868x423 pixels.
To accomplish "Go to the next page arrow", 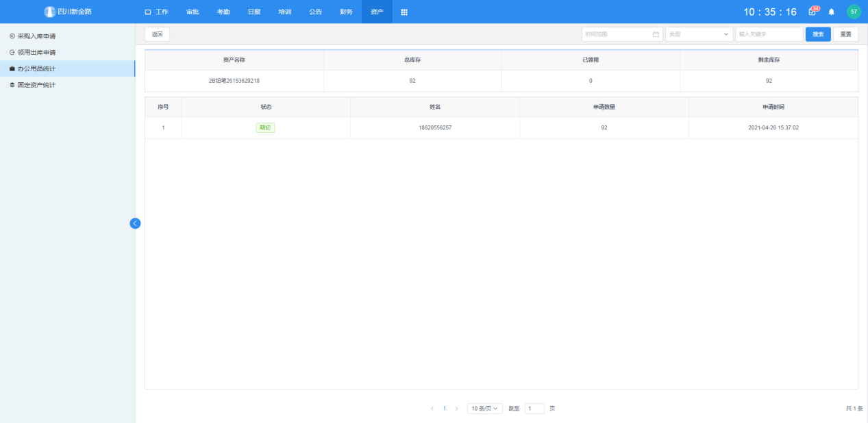I will coord(457,409).
